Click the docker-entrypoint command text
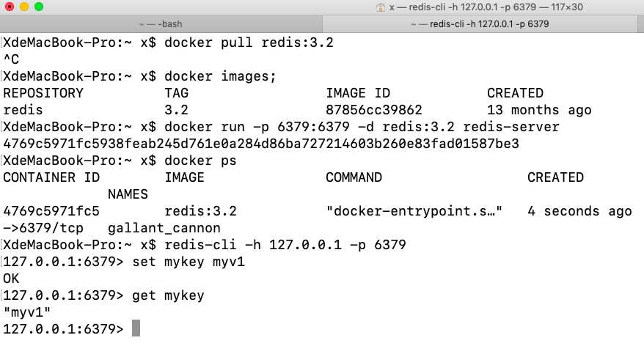The width and height of the screenshot is (644, 346). click(414, 211)
